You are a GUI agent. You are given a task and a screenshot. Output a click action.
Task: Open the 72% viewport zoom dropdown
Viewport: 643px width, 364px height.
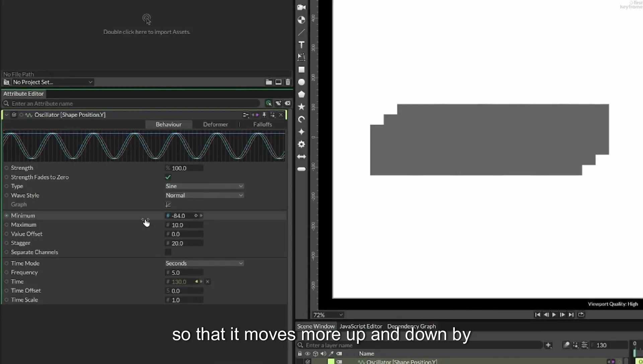pos(328,315)
